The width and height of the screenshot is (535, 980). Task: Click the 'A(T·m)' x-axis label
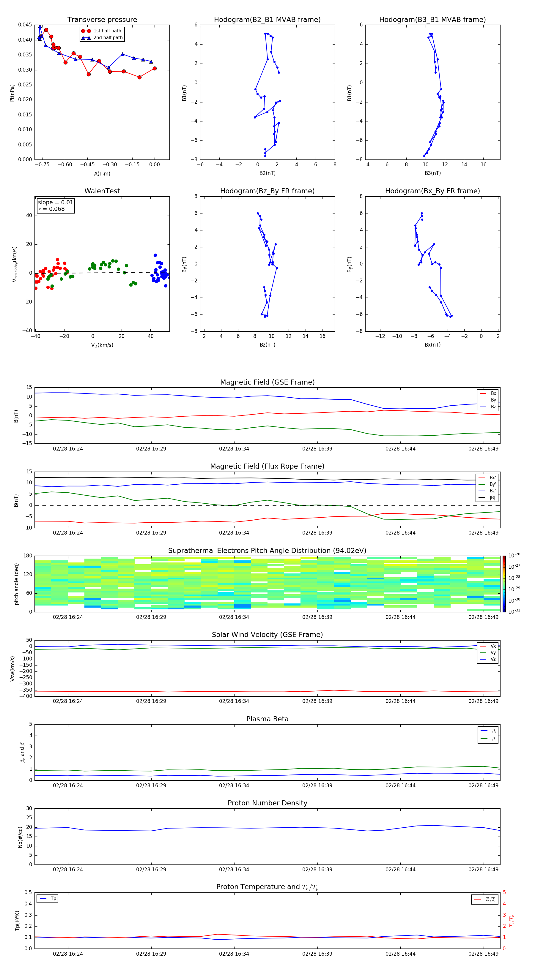[x=102, y=174]
